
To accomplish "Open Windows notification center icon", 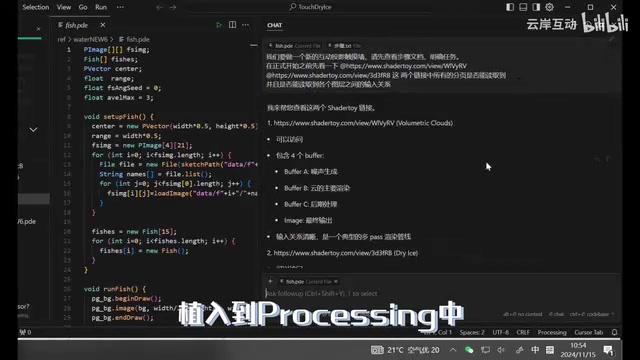I will click(x=609, y=350).
